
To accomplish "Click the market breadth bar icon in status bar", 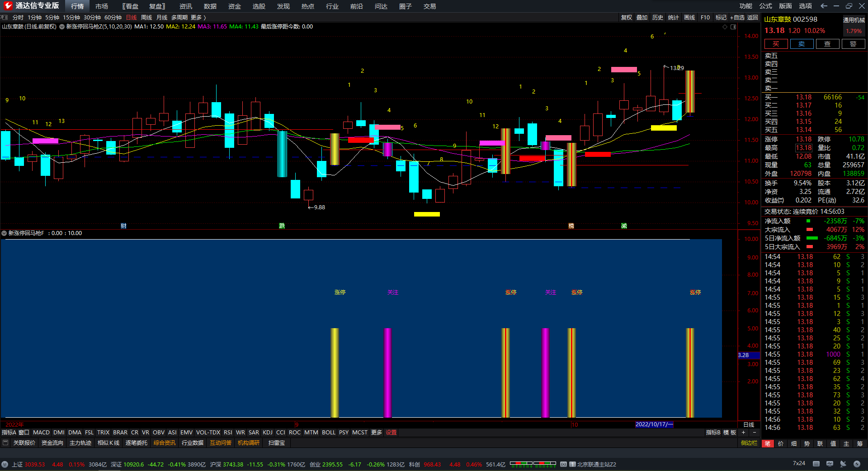I will tap(533, 464).
